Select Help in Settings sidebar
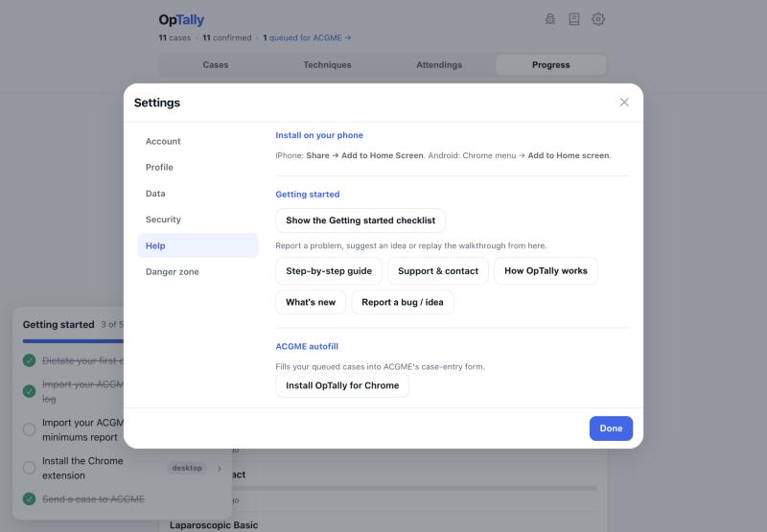Image resolution: width=767 pixels, height=532 pixels. (198, 245)
